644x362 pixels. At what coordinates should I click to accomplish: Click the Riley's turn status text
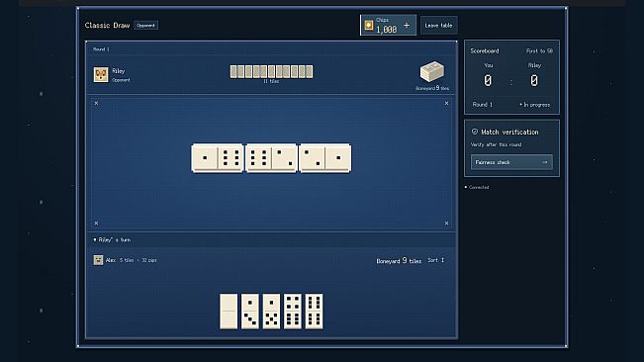point(115,239)
